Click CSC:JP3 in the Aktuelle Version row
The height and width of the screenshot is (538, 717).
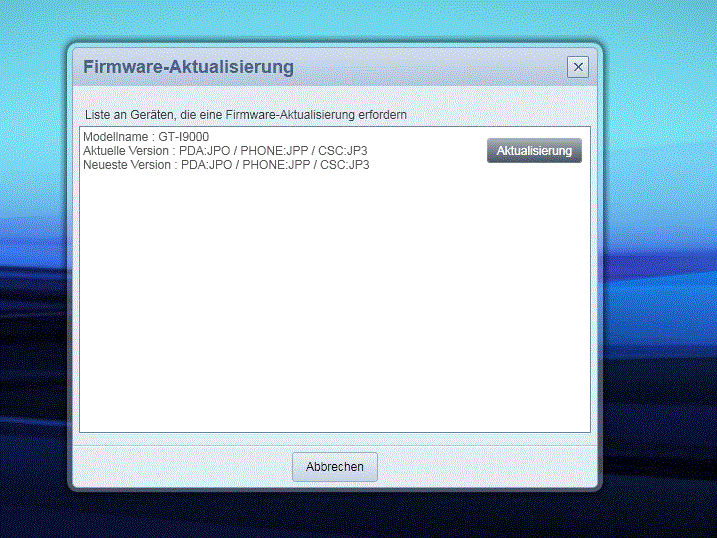(342, 151)
